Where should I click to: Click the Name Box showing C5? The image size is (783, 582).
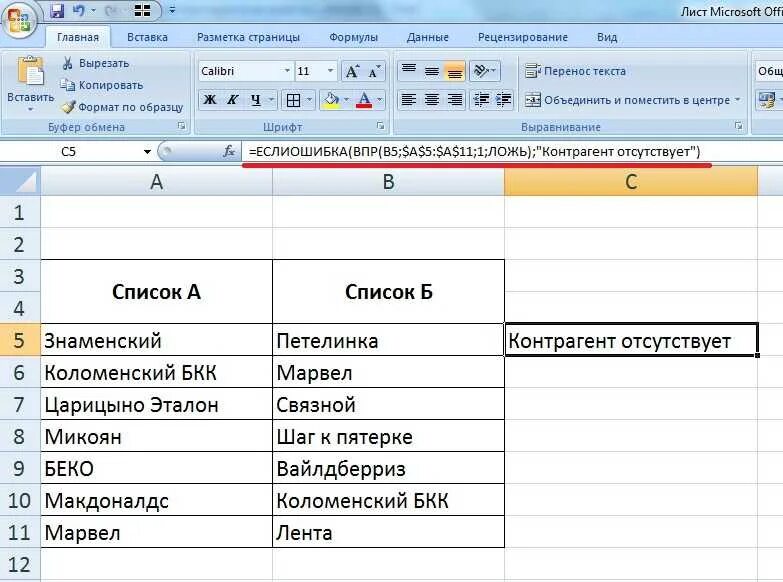coord(70,151)
